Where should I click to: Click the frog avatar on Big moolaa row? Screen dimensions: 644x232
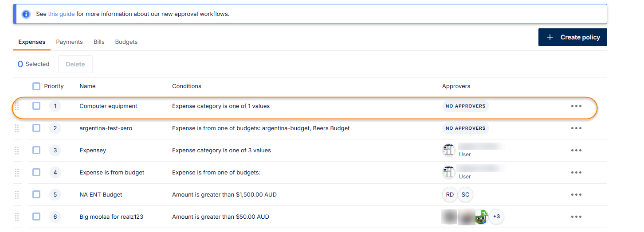point(481,217)
